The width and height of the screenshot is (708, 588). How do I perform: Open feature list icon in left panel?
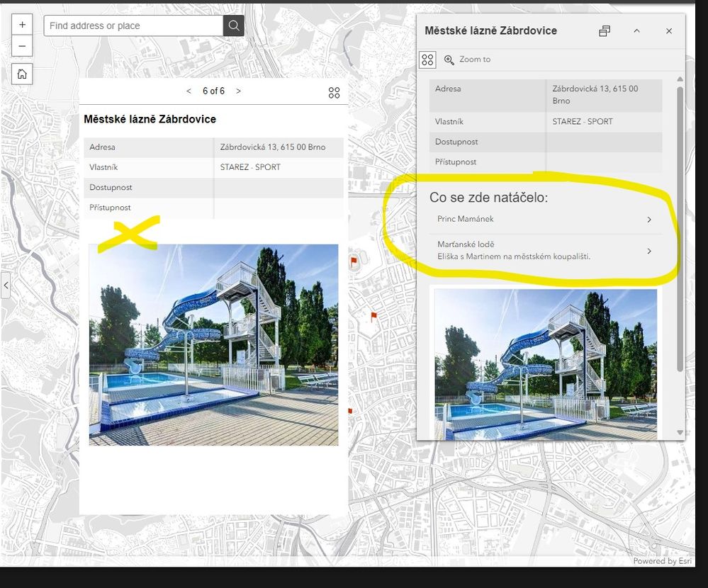click(x=334, y=93)
